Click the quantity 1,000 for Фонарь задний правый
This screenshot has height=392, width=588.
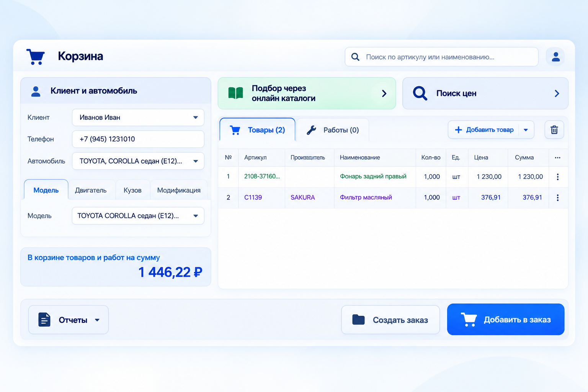point(432,176)
